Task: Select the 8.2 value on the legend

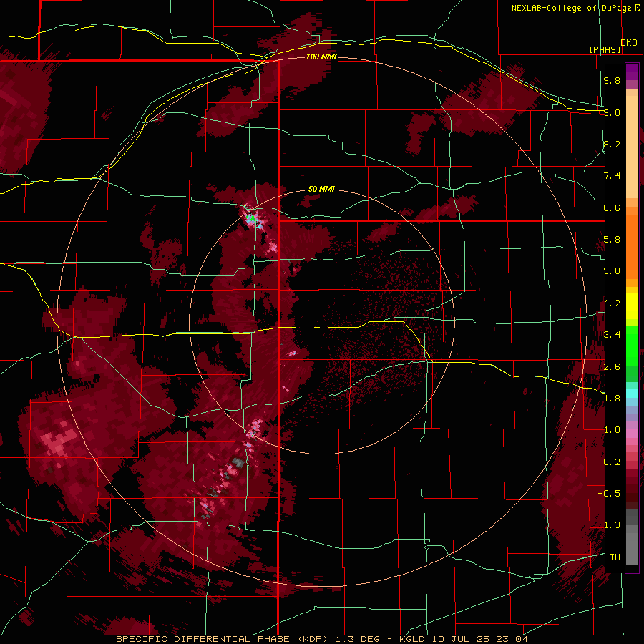Action: 612,144
